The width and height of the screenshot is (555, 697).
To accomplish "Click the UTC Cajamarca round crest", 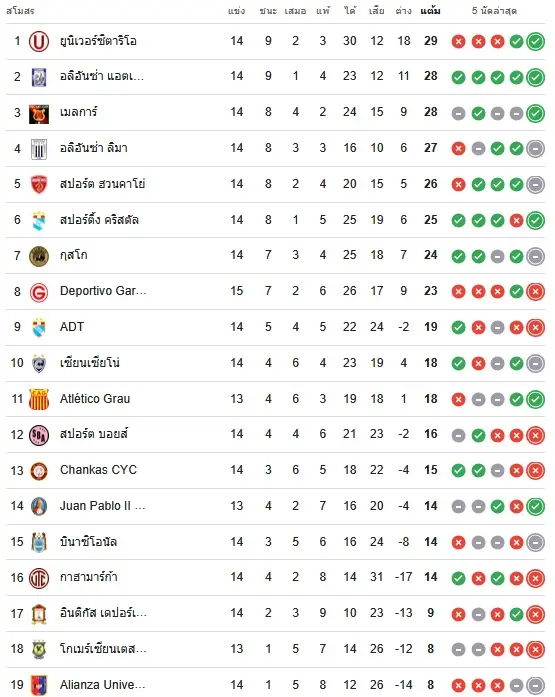I will 39,578.
